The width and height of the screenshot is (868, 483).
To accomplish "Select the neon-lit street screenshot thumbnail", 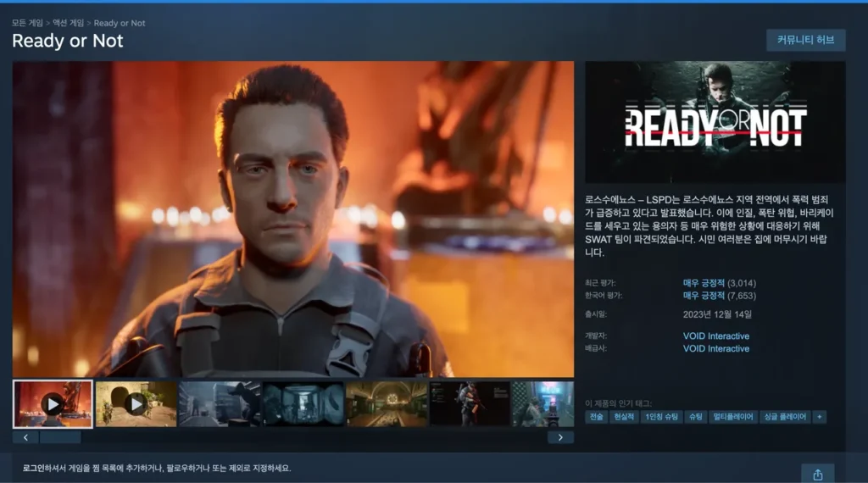I will (543, 404).
